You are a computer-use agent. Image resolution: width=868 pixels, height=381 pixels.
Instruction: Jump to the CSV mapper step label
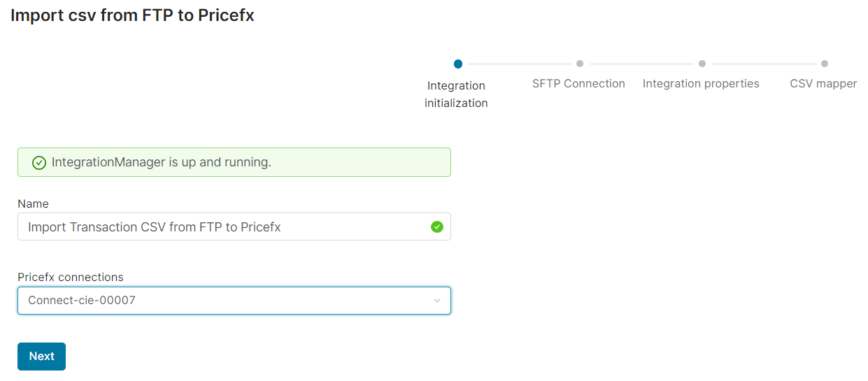pyautogui.click(x=823, y=84)
